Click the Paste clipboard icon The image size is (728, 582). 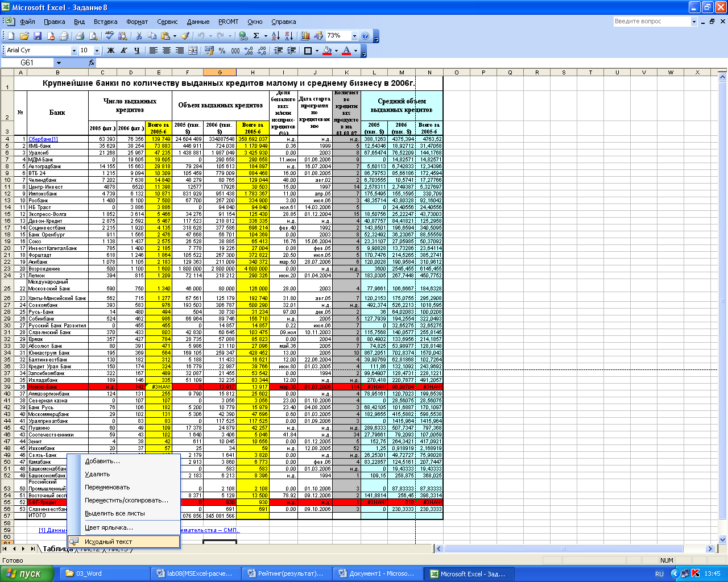pyautogui.click(x=165, y=36)
